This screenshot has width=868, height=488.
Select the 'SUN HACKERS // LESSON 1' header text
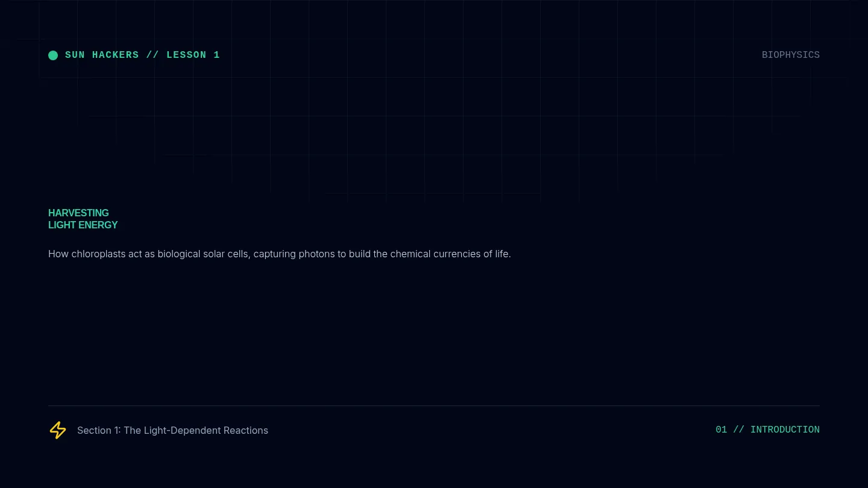coord(142,55)
